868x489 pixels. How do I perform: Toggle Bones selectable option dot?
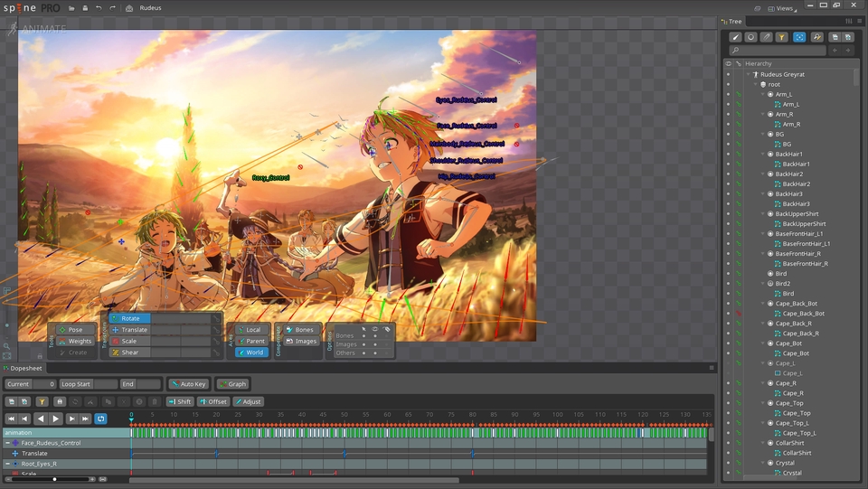tap(363, 335)
